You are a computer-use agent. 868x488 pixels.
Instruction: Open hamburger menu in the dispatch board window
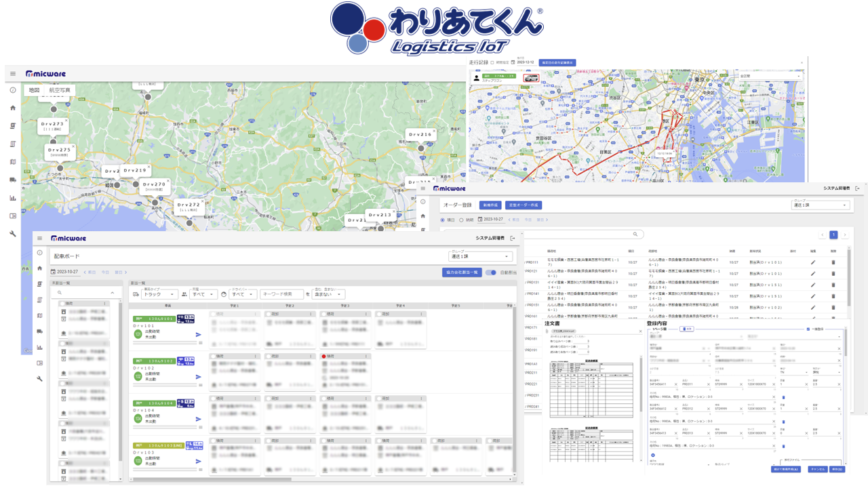tap(40, 239)
